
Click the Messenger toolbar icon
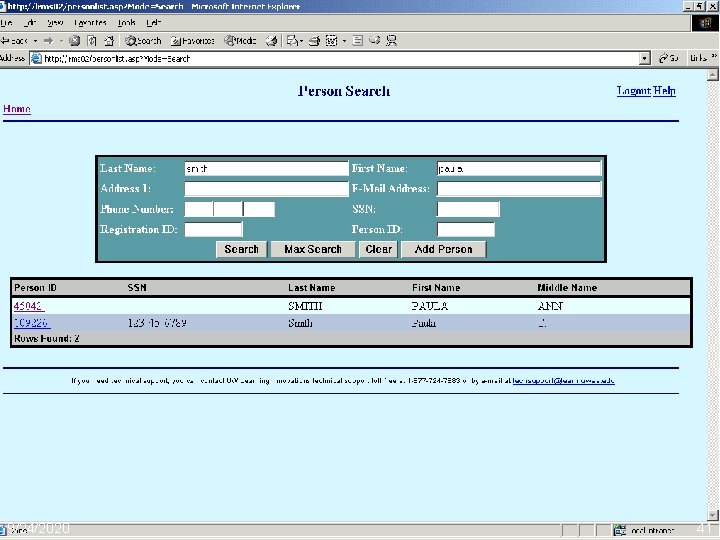point(375,41)
